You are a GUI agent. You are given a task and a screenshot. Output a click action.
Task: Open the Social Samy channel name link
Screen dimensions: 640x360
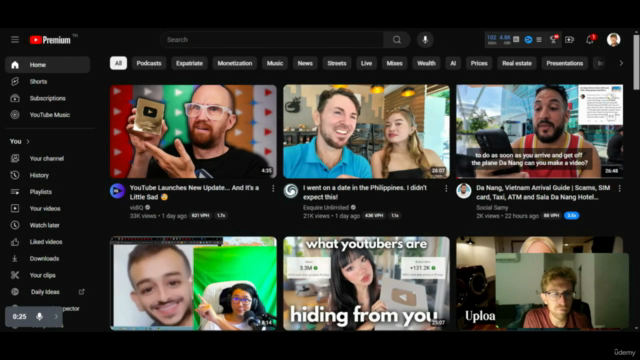coord(492,207)
